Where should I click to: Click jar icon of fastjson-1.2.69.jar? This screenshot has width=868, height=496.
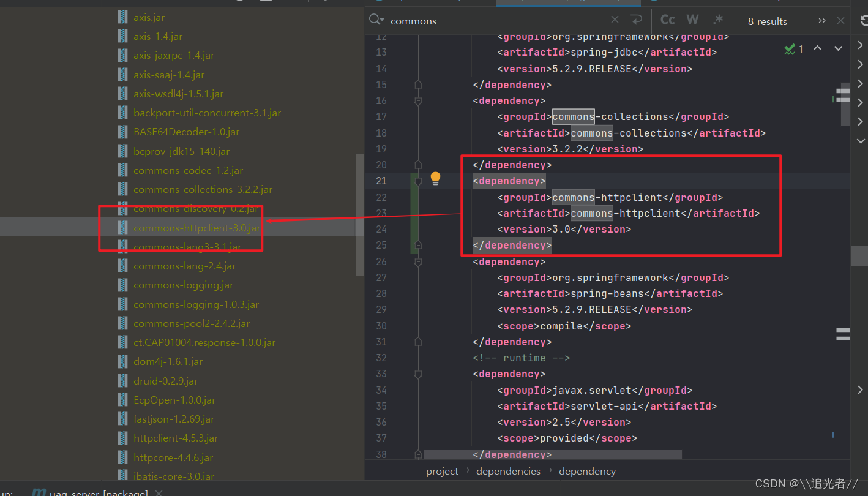(123, 419)
